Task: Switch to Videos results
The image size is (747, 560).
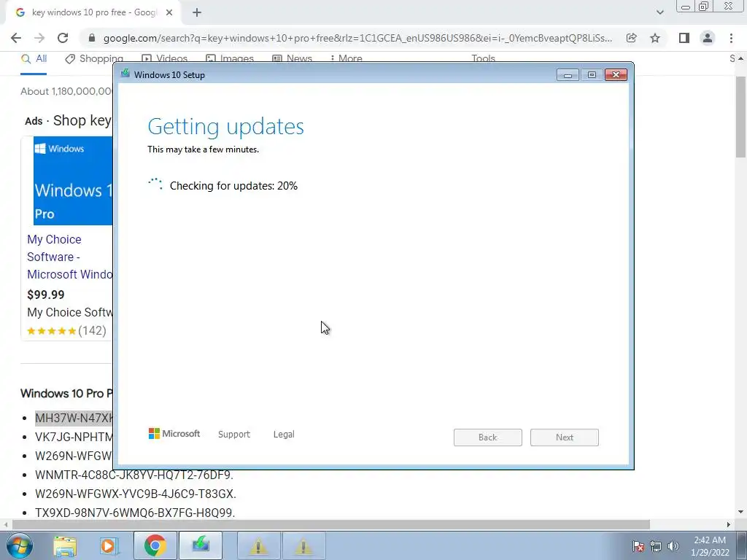Action: tap(165, 59)
